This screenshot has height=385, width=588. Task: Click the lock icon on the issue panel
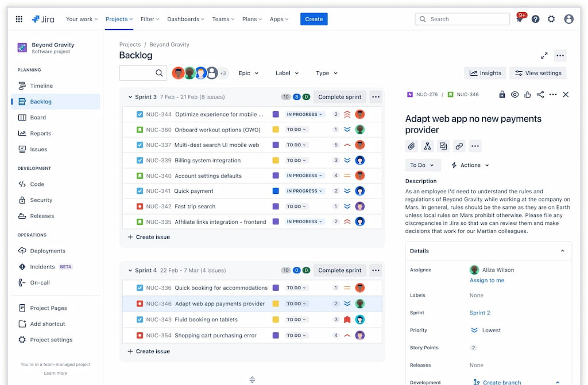[502, 94]
